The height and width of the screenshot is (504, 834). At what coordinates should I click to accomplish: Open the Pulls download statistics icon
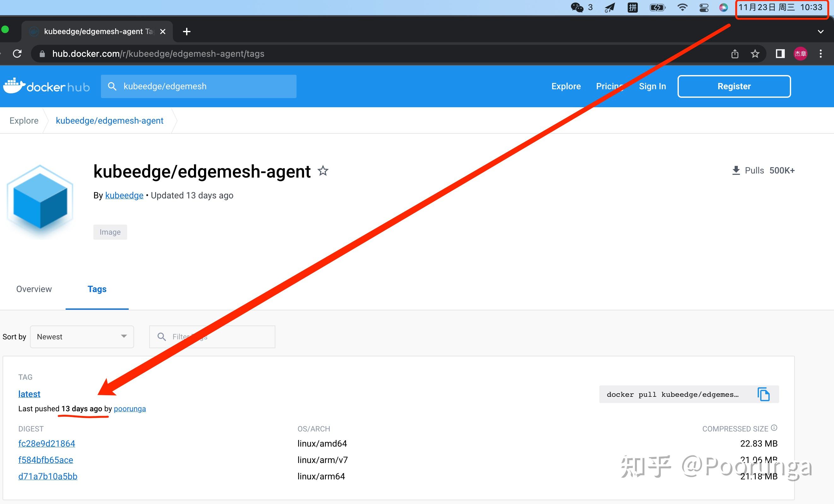coord(736,170)
